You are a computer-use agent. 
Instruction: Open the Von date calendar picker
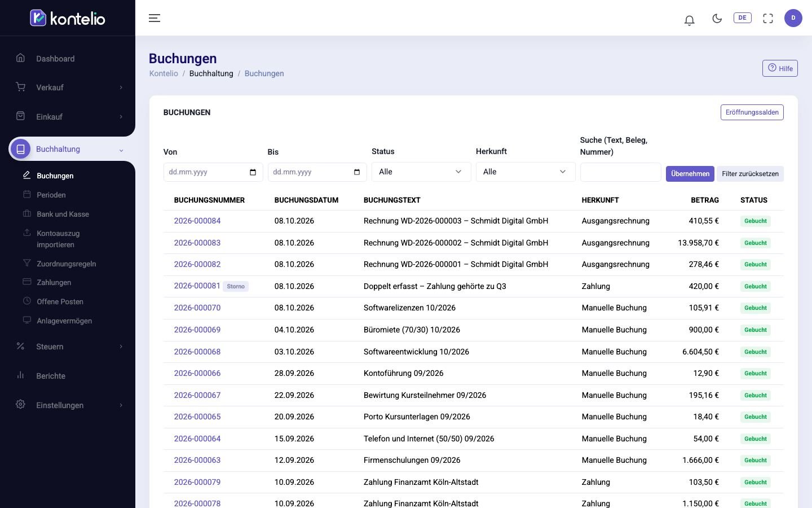[253, 172]
